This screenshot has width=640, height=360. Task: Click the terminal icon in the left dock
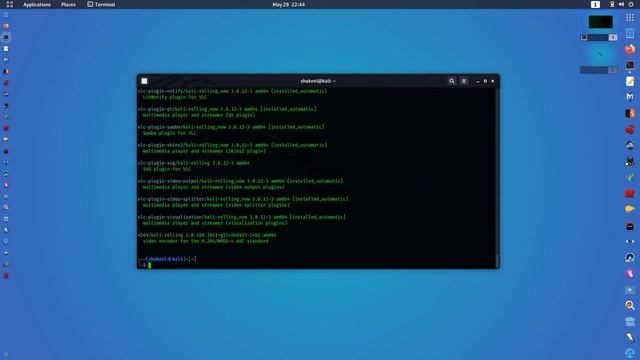(6, 37)
